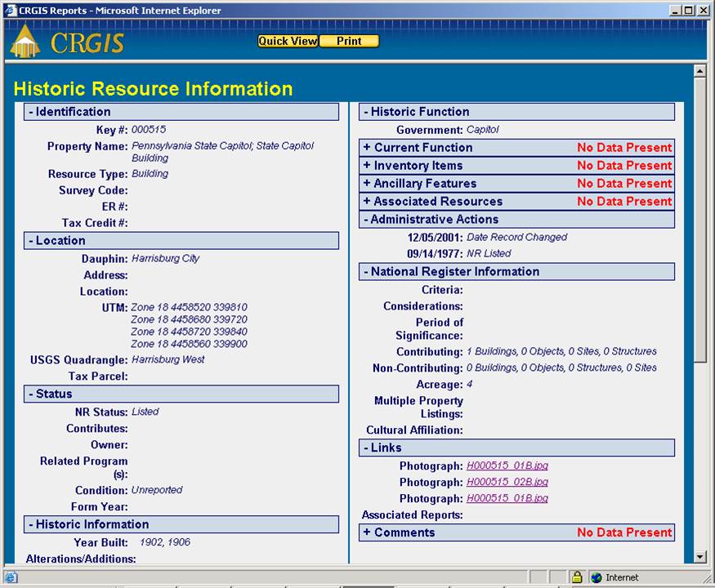715x588 pixels.
Task: Click UTM value Zone 18 4458520 339810
Action: tap(190, 307)
